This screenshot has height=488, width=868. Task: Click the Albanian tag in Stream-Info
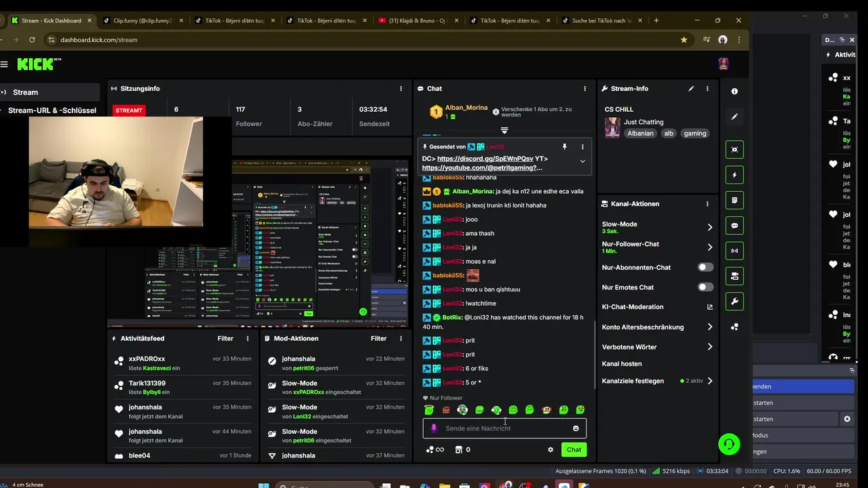coord(640,134)
